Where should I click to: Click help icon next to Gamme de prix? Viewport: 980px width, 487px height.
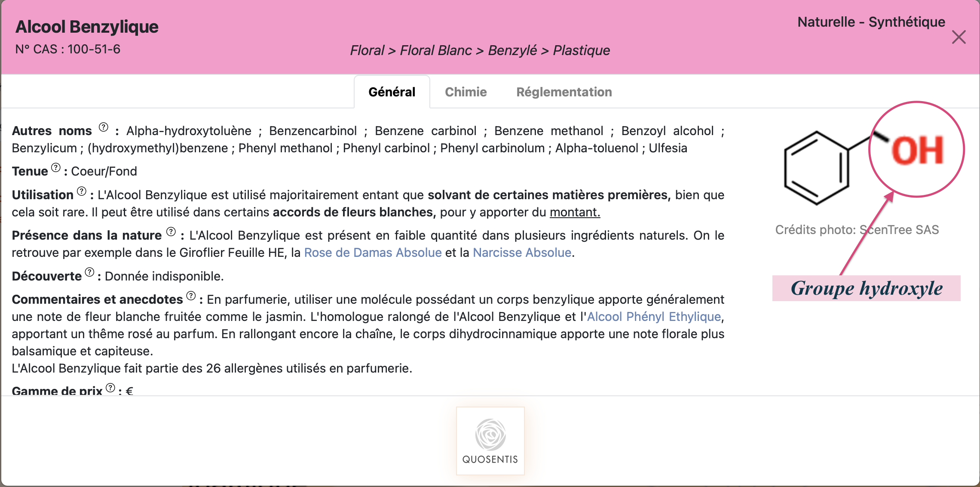point(110,388)
